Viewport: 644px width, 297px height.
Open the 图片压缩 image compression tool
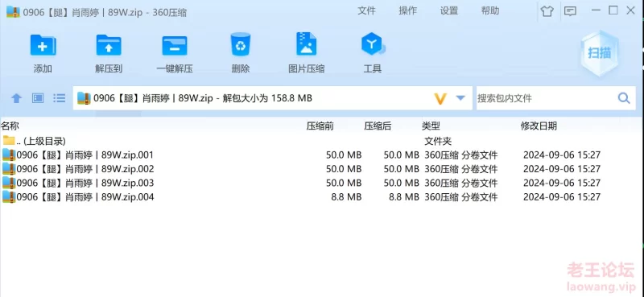(307, 44)
